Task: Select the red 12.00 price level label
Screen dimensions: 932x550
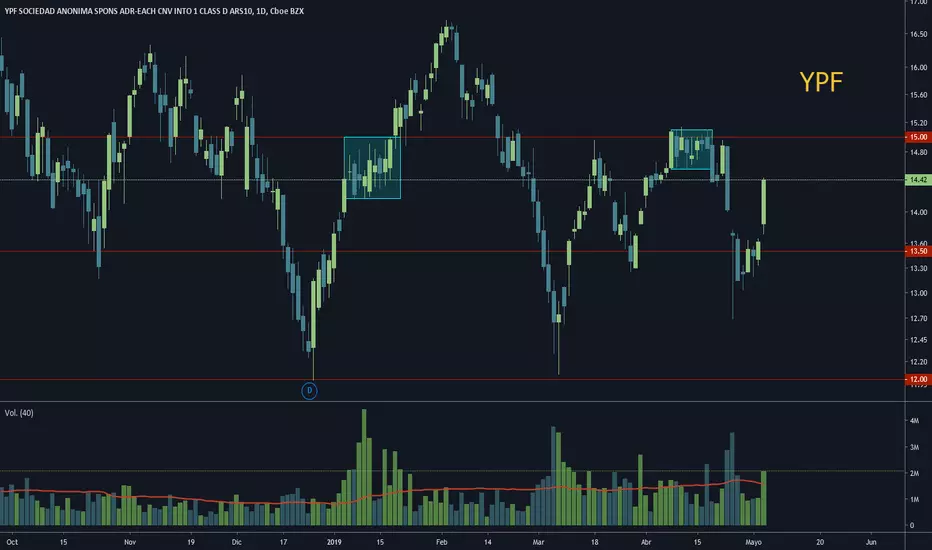Action: click(x=918, y=379)
